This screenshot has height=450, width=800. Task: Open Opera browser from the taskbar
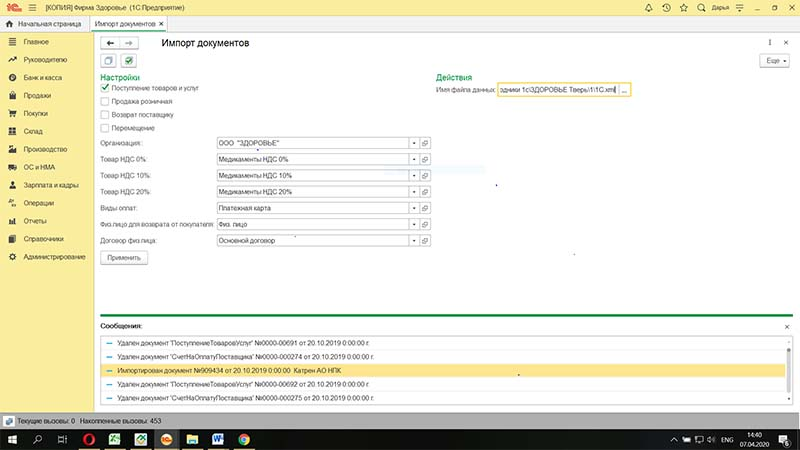90,438
